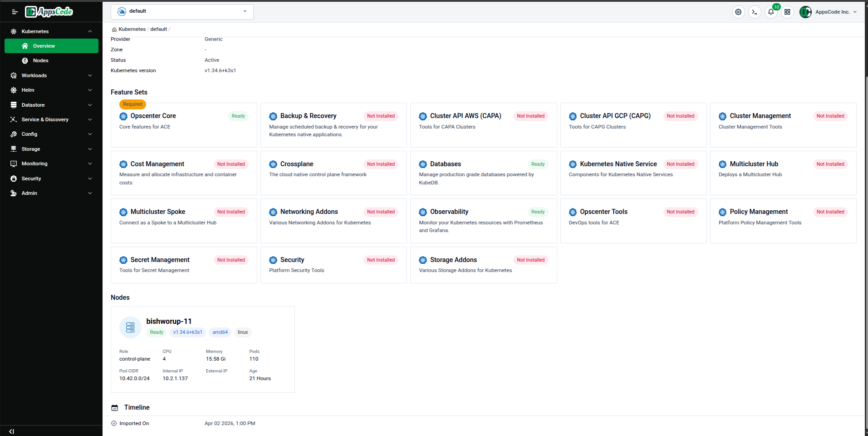Toggle the sidebar with the hamburger icon
This screenshot has height=436, width=868.
click(x=14, y=12)
